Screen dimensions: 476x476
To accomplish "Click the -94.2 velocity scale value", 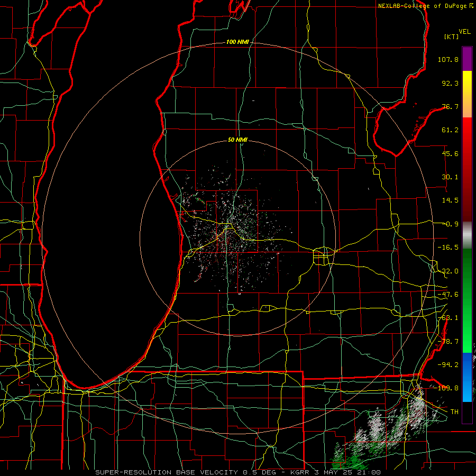I will (x=448, y=364).
